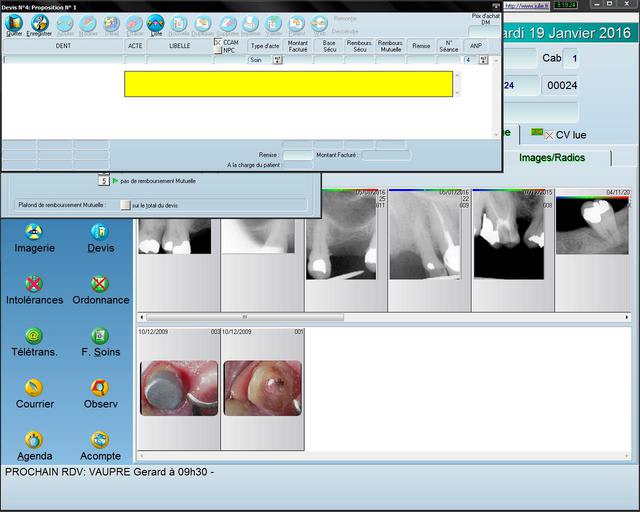Switch to the Images/Radios tab

click(551, 158)
